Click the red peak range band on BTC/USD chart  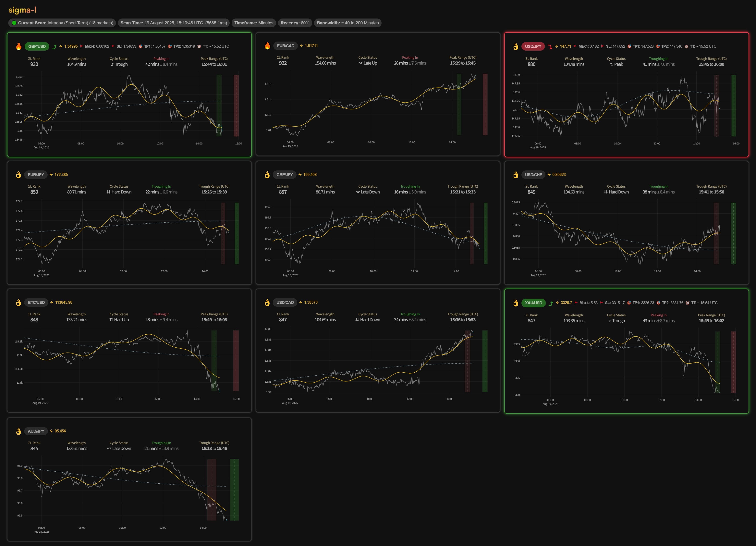(236, 360)
